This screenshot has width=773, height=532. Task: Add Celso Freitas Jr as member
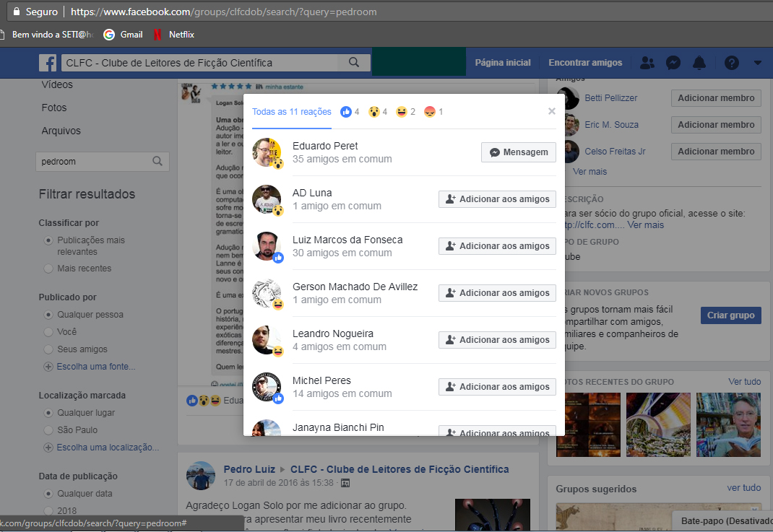(x=716, y=151)
